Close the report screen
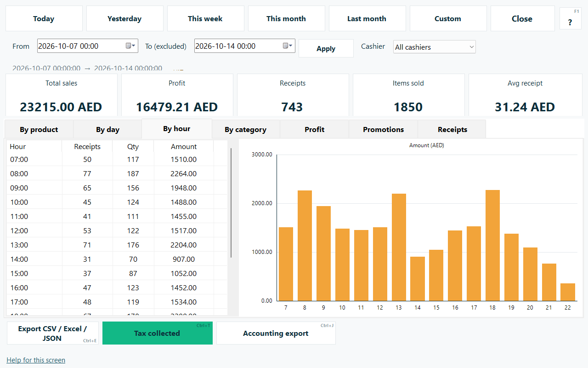Image resolution: width=588 pixels, height=368 pixels. pos(523,18)
